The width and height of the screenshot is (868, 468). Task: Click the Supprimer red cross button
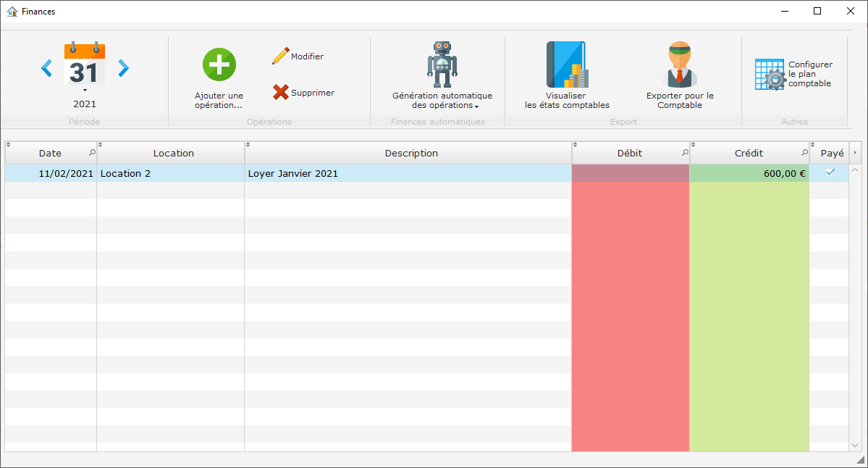303,93
